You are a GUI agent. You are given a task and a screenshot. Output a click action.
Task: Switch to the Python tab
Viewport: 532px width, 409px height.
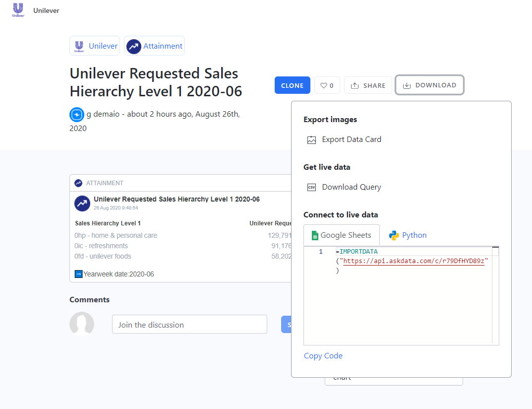[x=408, y=235]
